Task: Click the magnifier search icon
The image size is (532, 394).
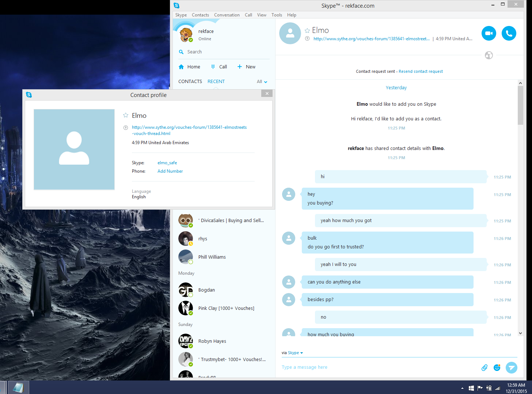Action: pos(181,52)
